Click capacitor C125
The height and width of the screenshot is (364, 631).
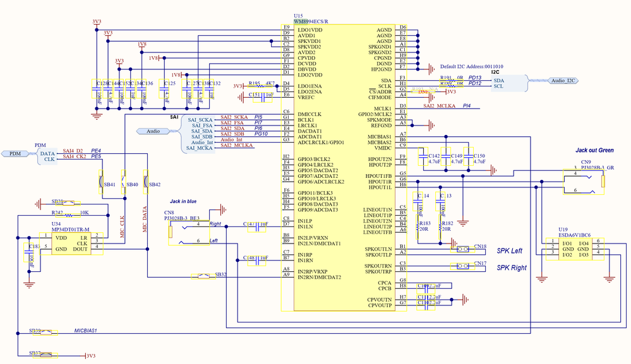(x=164, y=89)
